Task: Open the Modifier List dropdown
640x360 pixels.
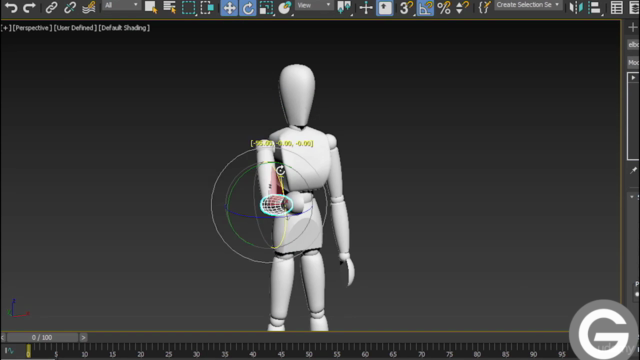Action: 633,63
